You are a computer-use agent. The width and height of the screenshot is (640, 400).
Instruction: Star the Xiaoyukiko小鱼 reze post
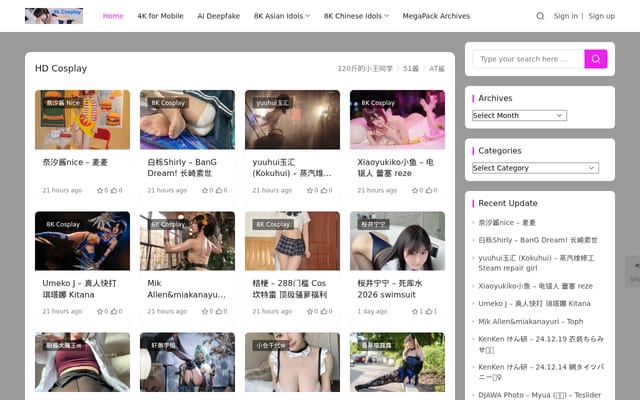(417, 190)
